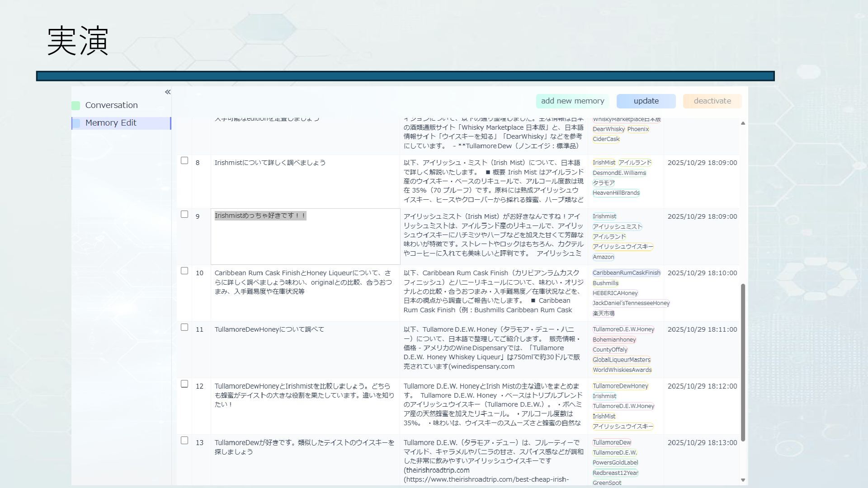Mark the checkbox for row 13
868x488 pixels.
[x=184, y=441]
